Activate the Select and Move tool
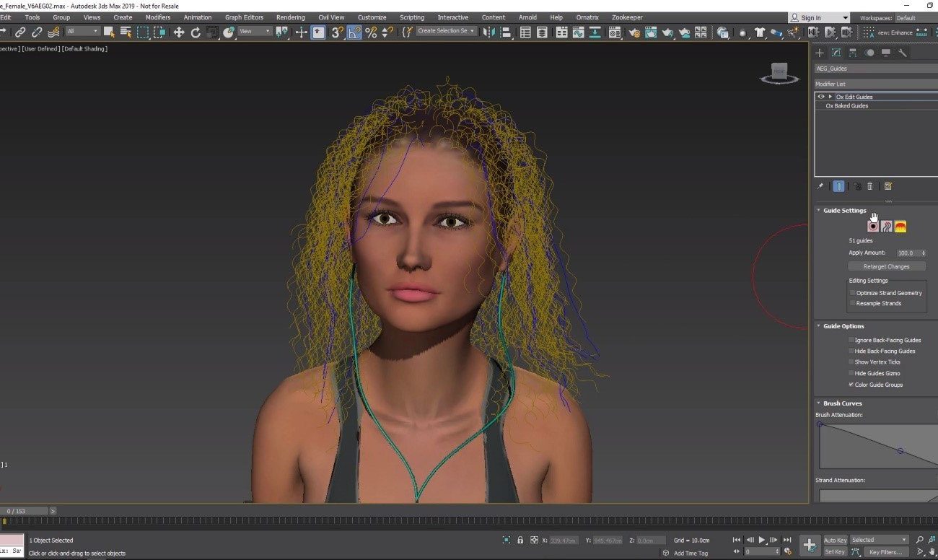Screen dimensions: 938x560 pos(179,32)
